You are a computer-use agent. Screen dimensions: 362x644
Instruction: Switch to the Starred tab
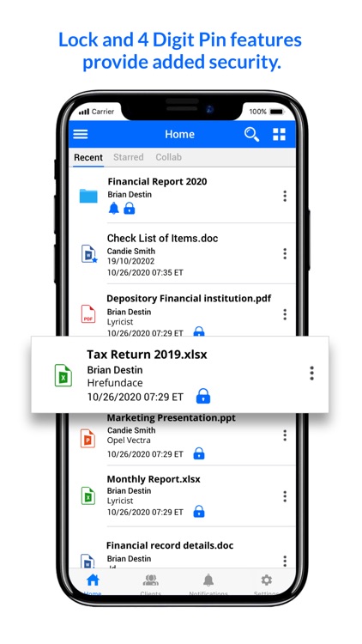click(129, 157)
